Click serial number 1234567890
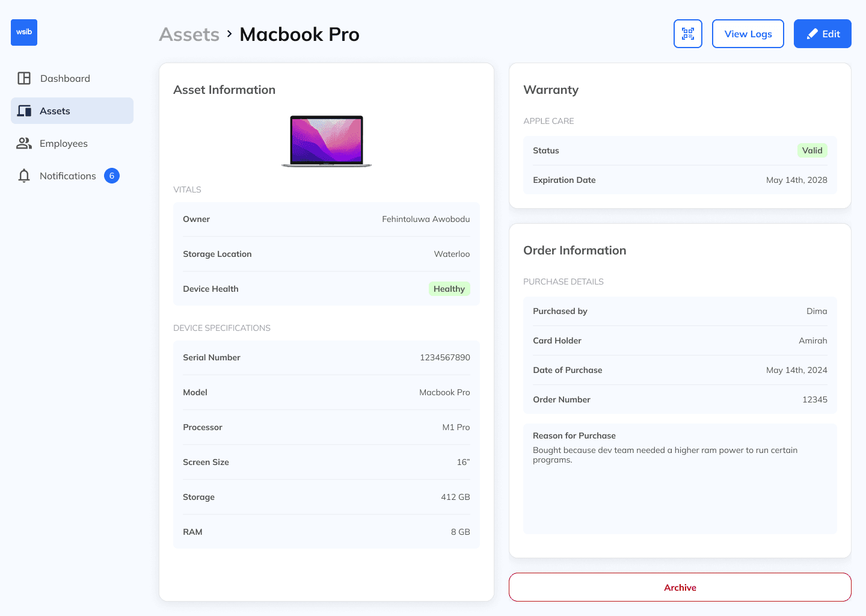 click(445, 357)
